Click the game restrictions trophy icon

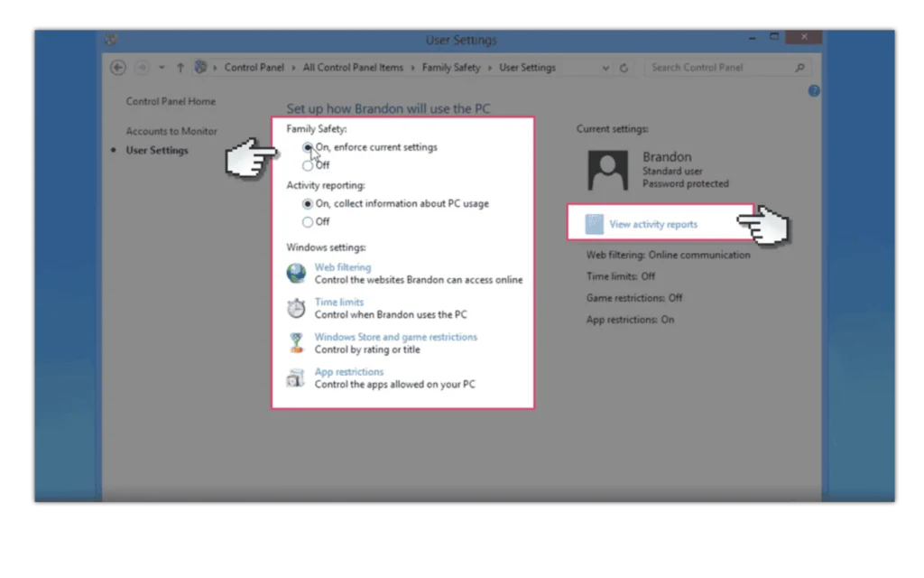coord(296,342)
